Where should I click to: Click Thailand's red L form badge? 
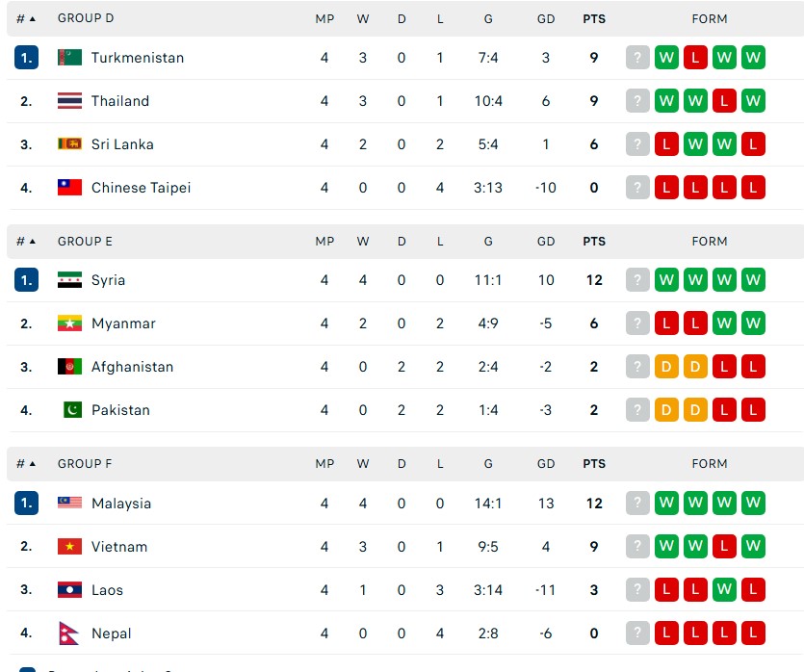coord(724,101)
